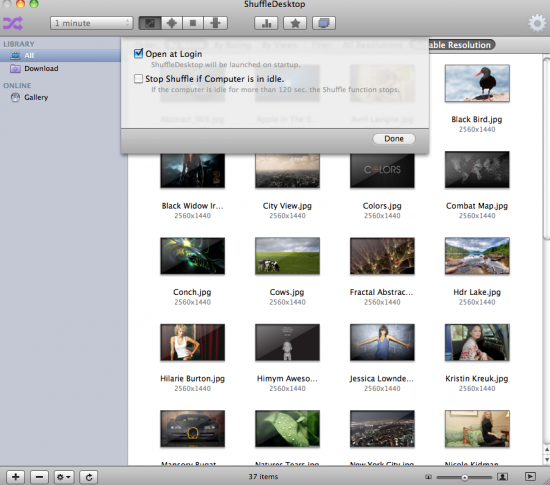
Task: Select the Cows.jpg thumbnail
Action: (287, 256)
